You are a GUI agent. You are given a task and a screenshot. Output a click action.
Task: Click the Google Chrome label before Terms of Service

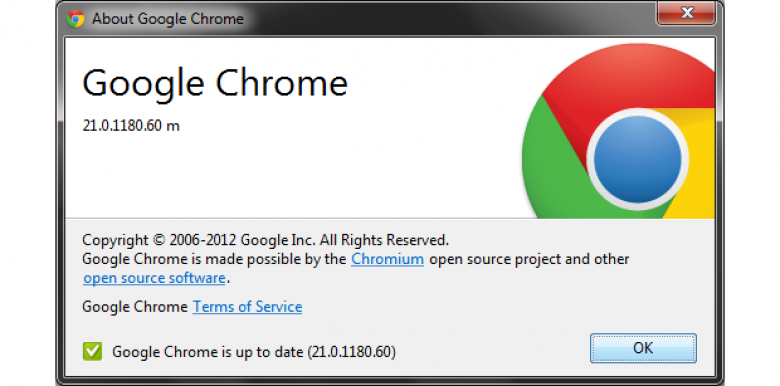[x=135, y=306]
